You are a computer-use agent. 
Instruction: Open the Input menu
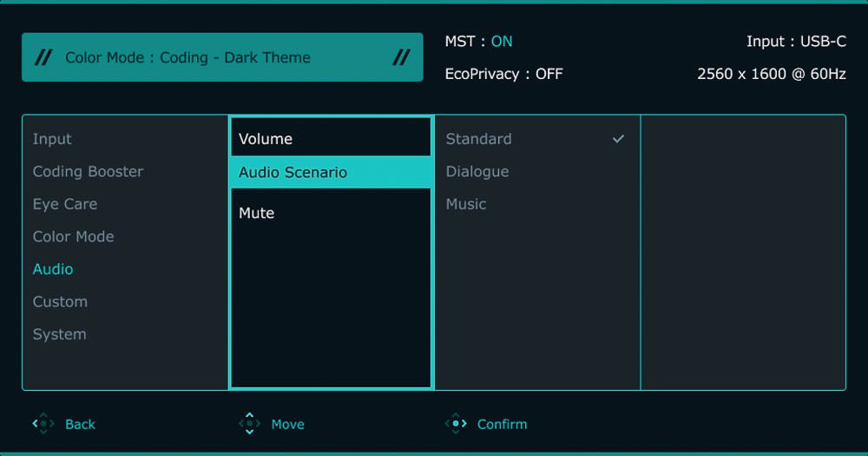pos(52,139)
